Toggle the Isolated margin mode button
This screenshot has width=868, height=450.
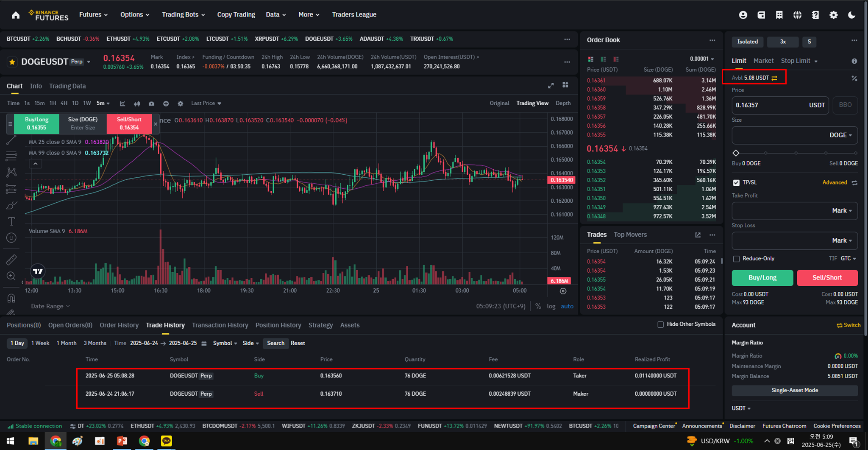pyautogui.click(x=748, y=42)
